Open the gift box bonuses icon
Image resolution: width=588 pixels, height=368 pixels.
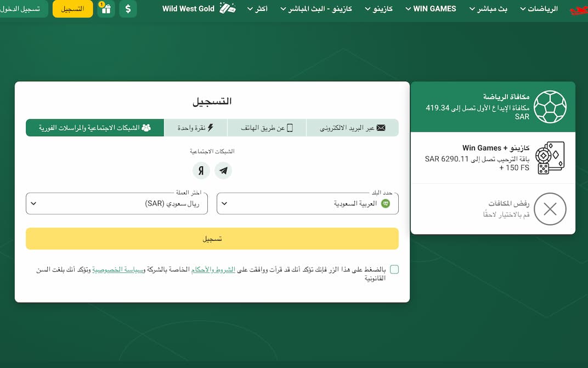tap(106, 9)
